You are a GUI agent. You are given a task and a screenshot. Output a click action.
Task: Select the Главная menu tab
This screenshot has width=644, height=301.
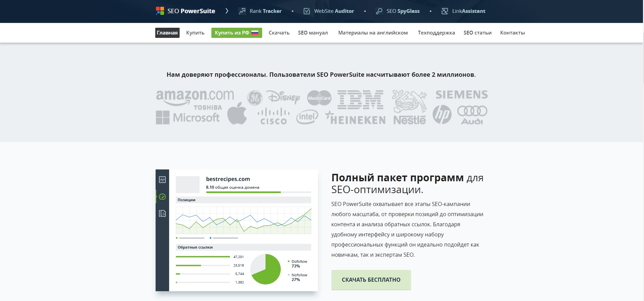(167, 33)
